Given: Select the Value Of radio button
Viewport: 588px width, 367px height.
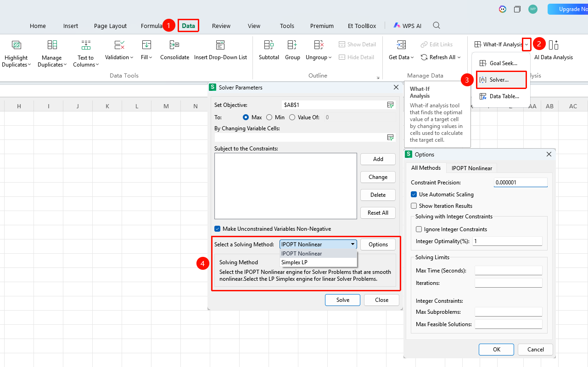Looking at the screenshot, I should (x=292, y=117).
